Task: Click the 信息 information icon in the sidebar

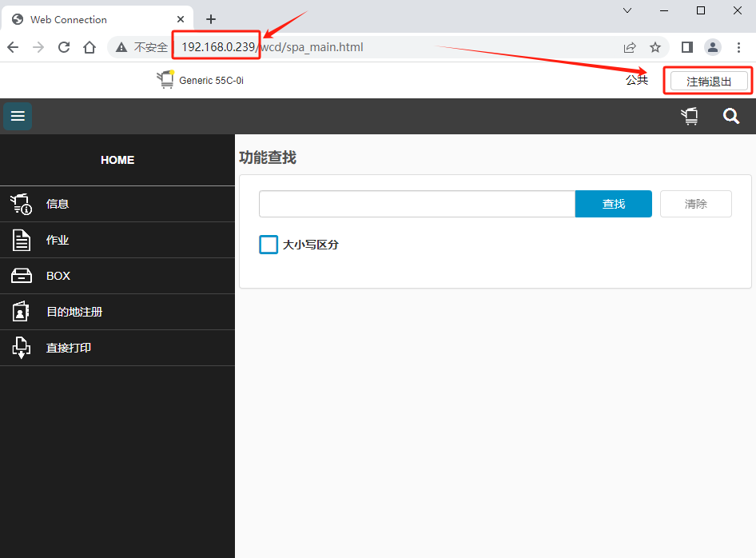Action: [21, 204]
